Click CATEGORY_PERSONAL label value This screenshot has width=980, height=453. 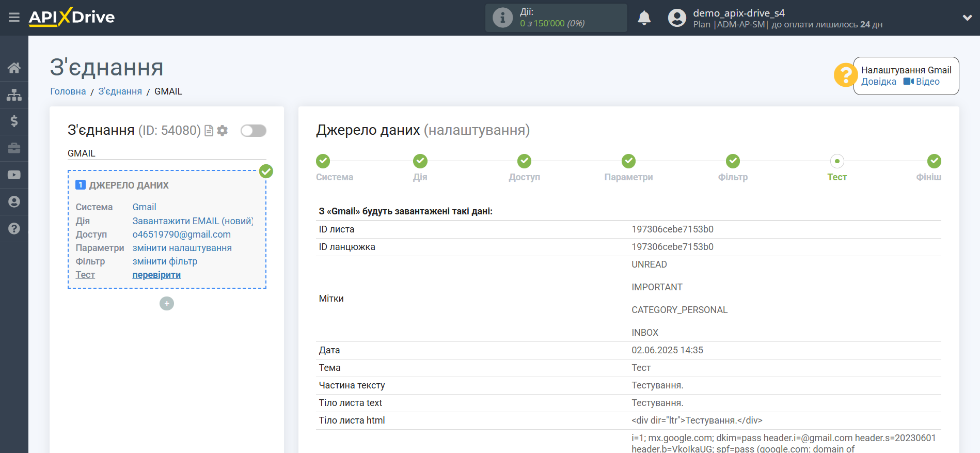[679, 310]
